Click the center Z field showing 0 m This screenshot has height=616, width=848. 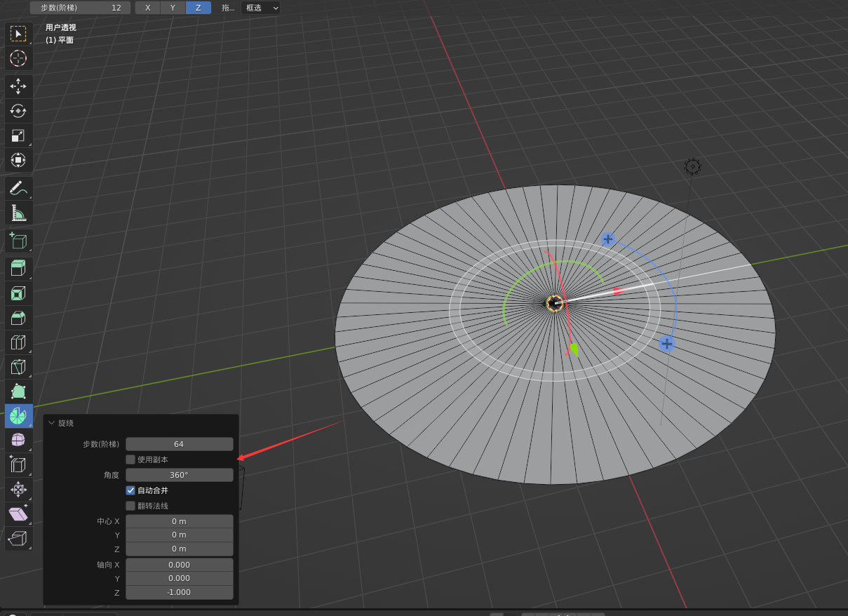click(x=180, y=549)
